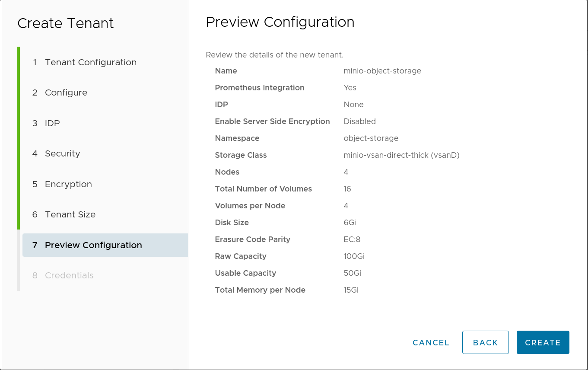Click the Usable Capacity 50Gi value
Image resolution: width=588 pixels, height=370 pixels.
pos(352,273)
